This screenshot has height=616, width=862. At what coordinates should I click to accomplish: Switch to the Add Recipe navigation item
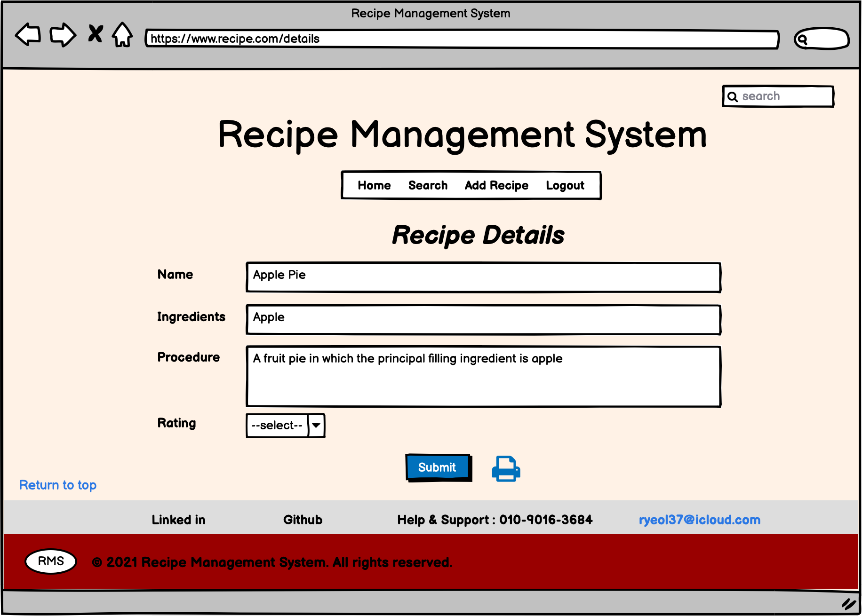coord(496,185)
